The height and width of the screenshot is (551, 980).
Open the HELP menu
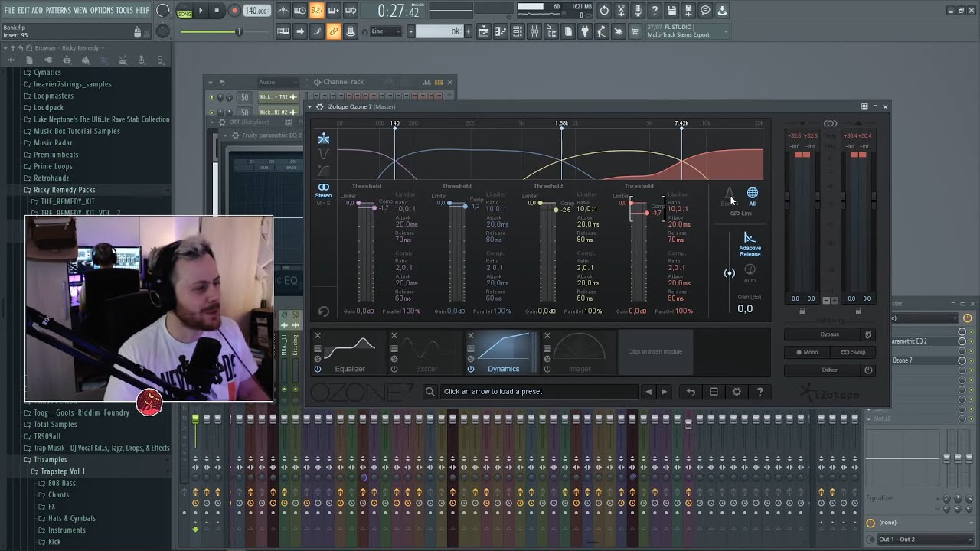tap(143, 11)
